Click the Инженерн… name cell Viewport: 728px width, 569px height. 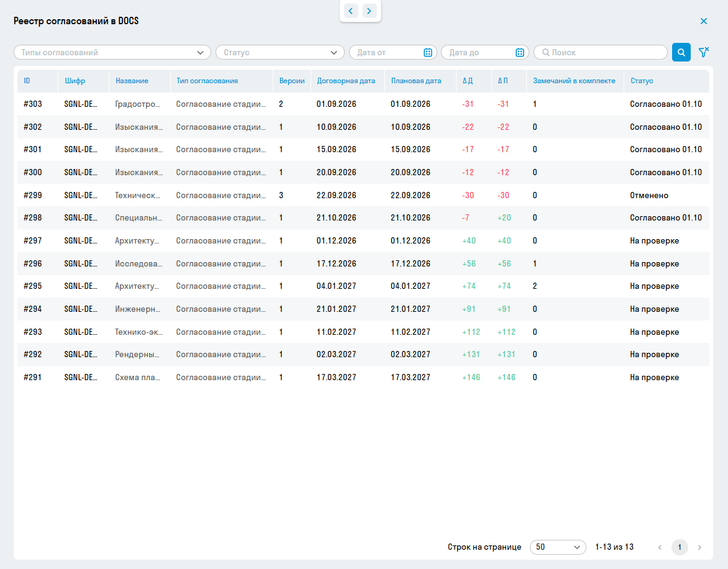(x=138, y=309)
